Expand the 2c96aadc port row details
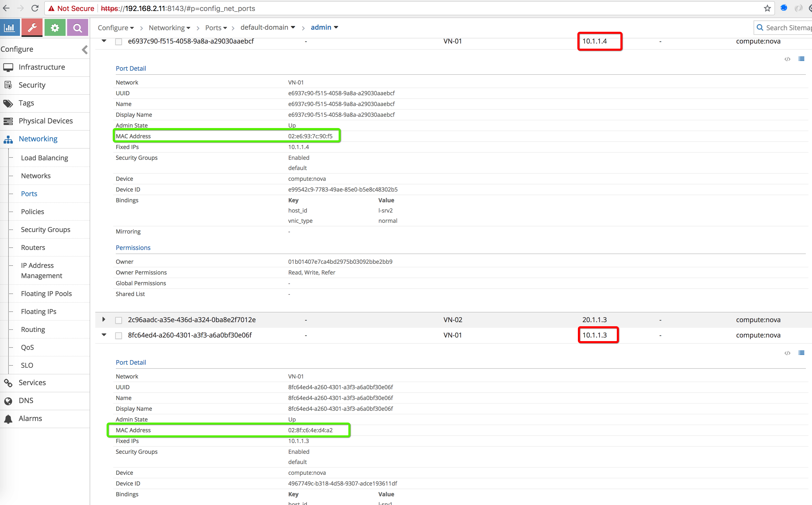The image size is (812, 505). coord(104,320)
